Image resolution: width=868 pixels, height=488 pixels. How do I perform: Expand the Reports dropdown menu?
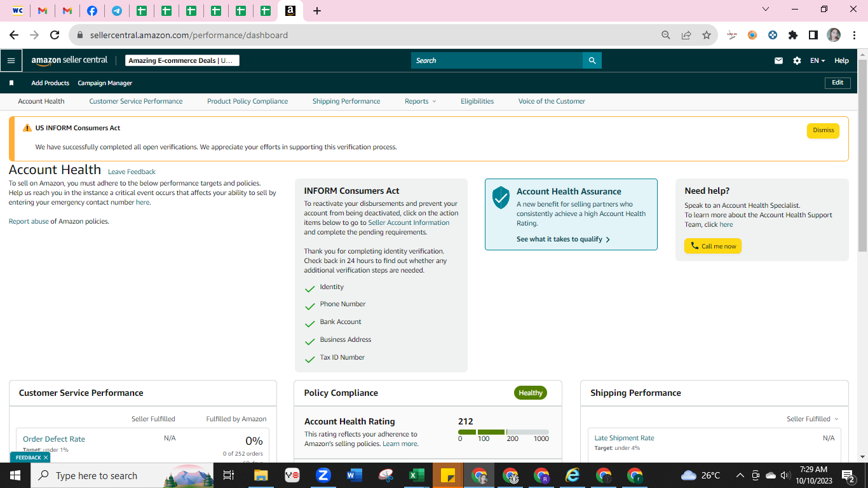click(x=421, y=101)
